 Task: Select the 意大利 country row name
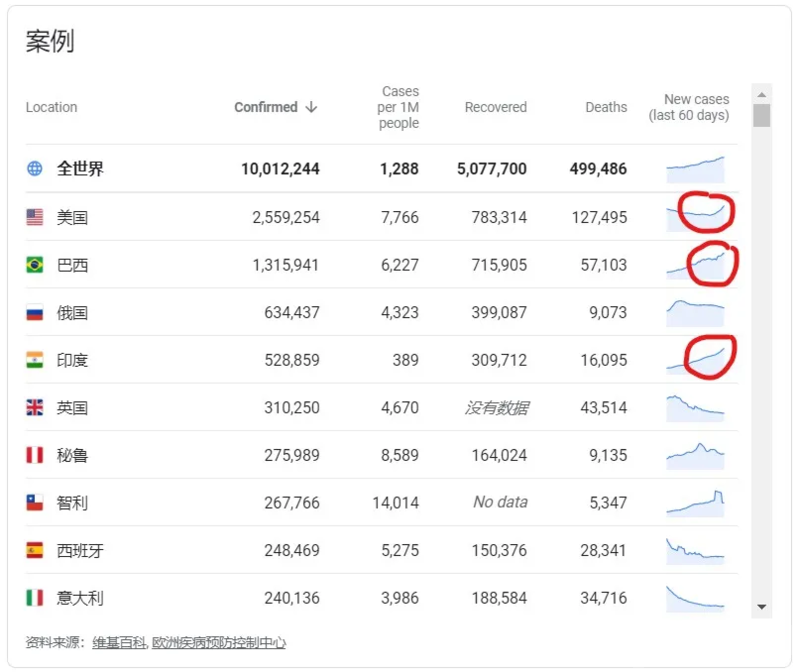80,598
